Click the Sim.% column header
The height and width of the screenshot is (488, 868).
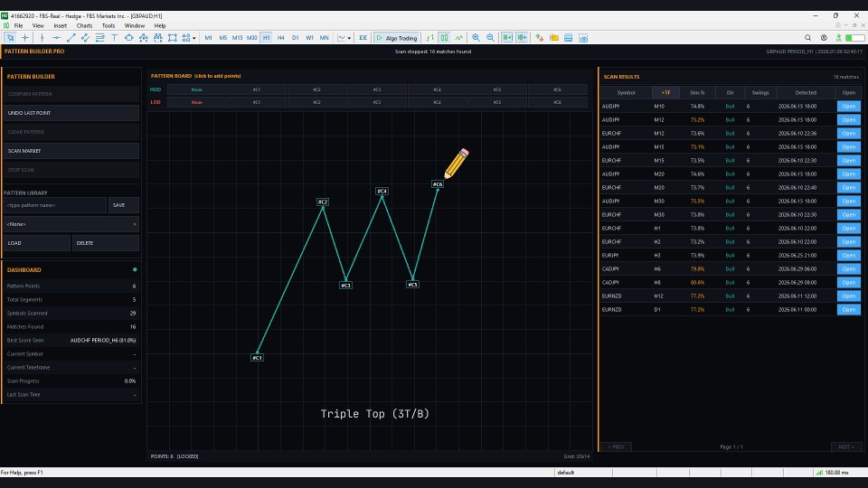coord(697,92)
